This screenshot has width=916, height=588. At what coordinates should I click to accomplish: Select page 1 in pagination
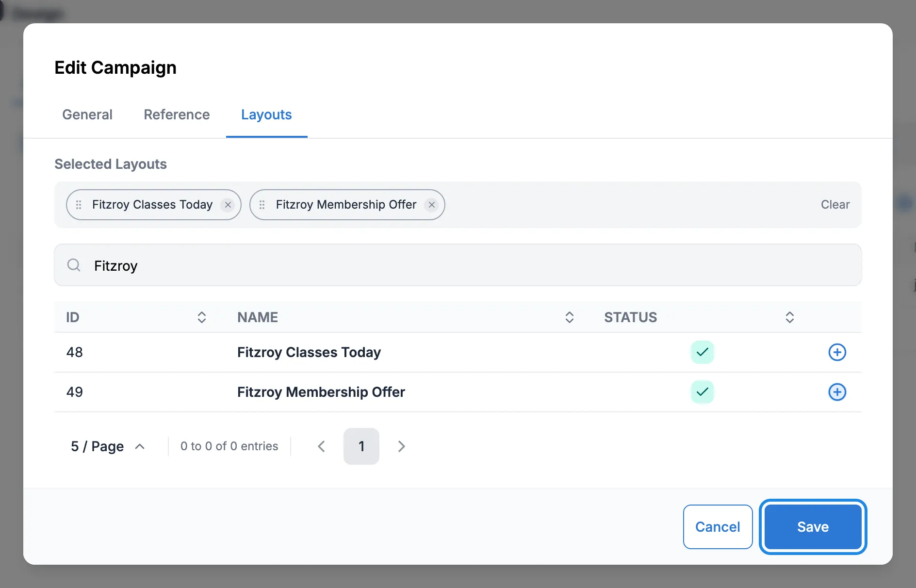(361, 446)
